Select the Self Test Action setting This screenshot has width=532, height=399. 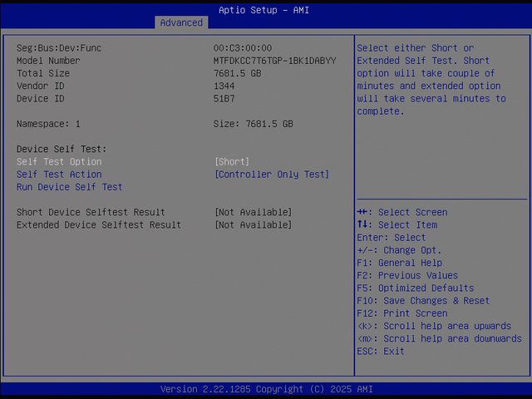click(59, 175)
